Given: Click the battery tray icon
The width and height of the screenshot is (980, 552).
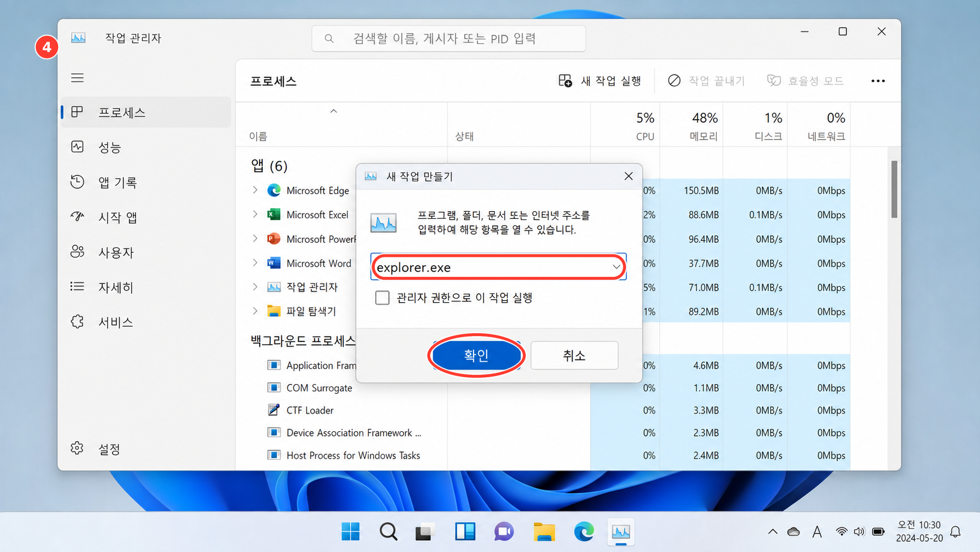Looking at the screenshot, I should pos(878,532).
